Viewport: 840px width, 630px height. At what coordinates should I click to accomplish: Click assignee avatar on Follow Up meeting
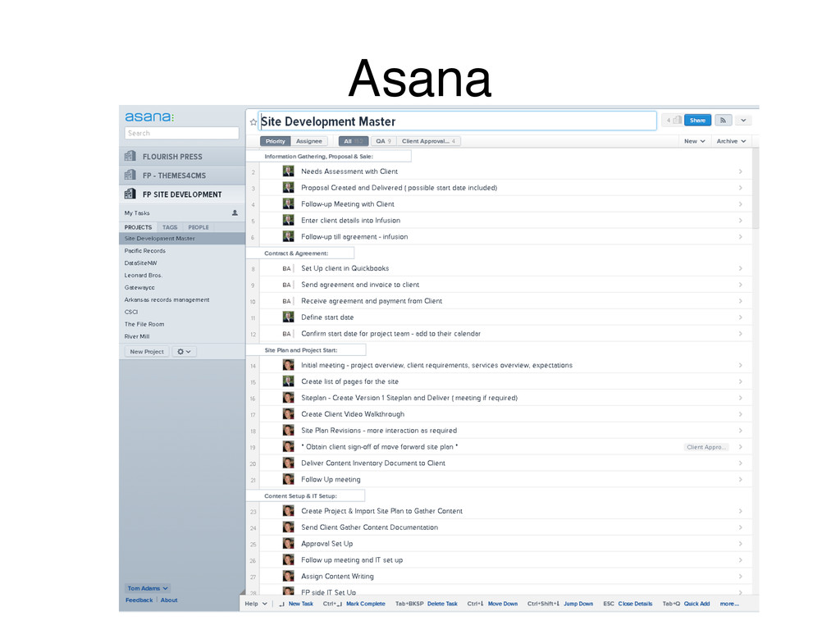click(288, 479)
